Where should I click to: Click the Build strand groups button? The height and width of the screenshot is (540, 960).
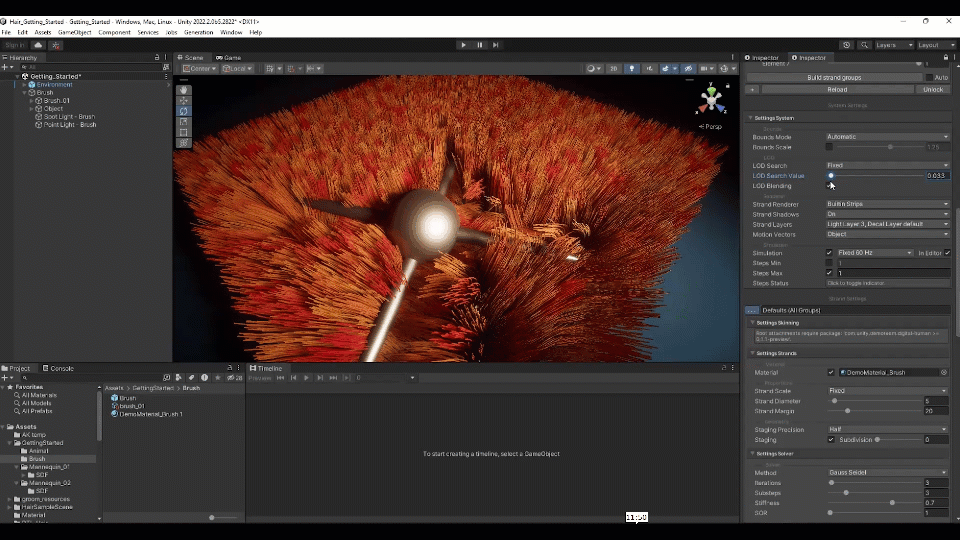tap(834, 77)
